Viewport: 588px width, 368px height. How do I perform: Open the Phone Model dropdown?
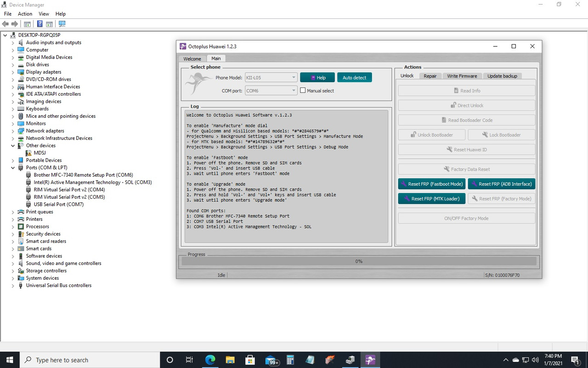[293, 77]
